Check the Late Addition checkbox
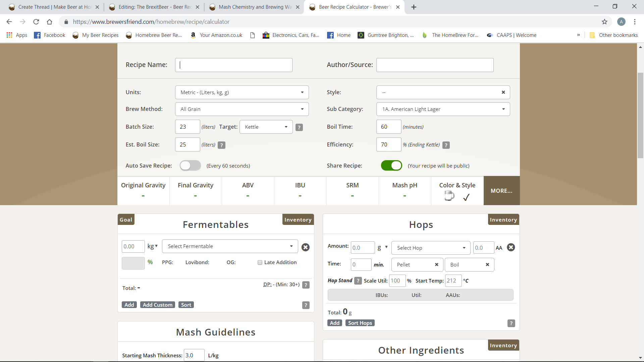The image size is (644, 362). pyautogui.click(x=260, y=262)
